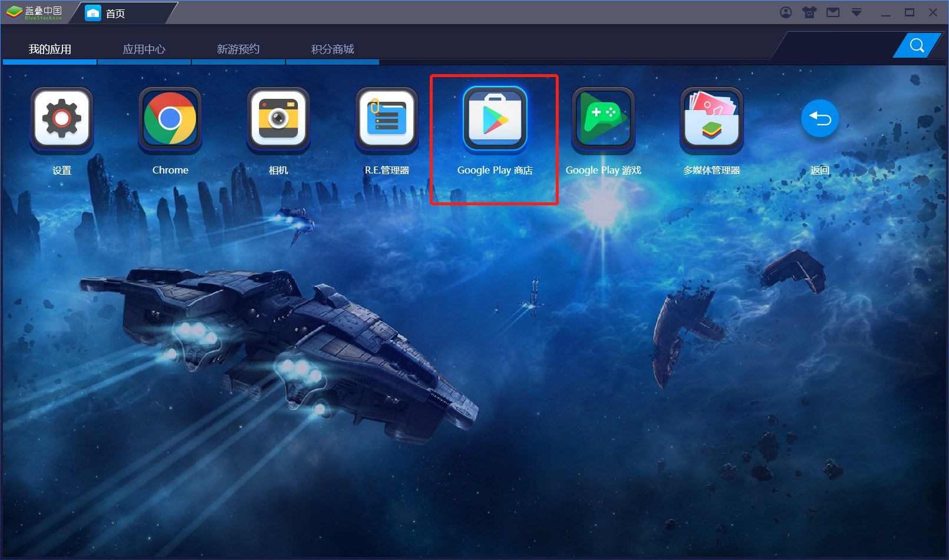
Task: Open 多媒体管理器 media manager
Action: [712, 119]
